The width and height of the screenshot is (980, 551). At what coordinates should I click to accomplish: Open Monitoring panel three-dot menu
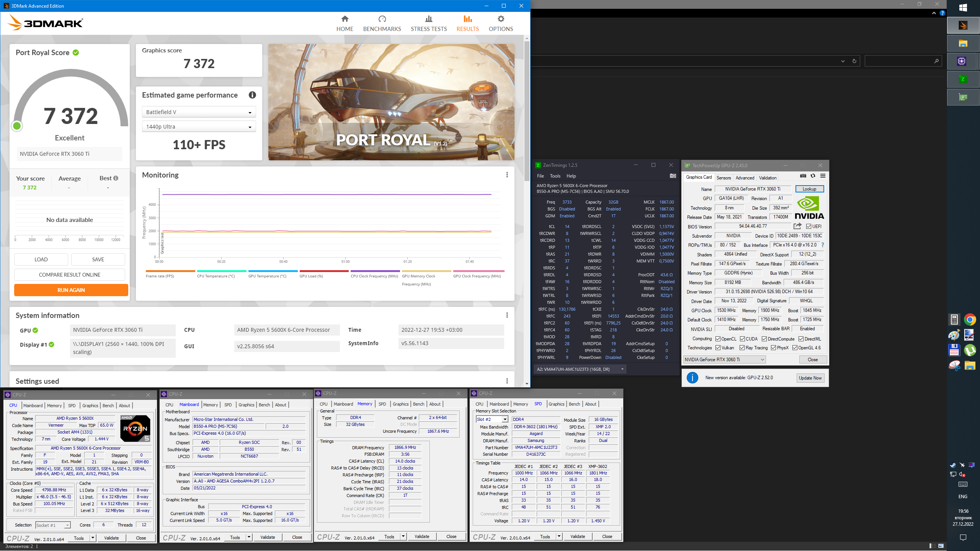tap(507, 175)
